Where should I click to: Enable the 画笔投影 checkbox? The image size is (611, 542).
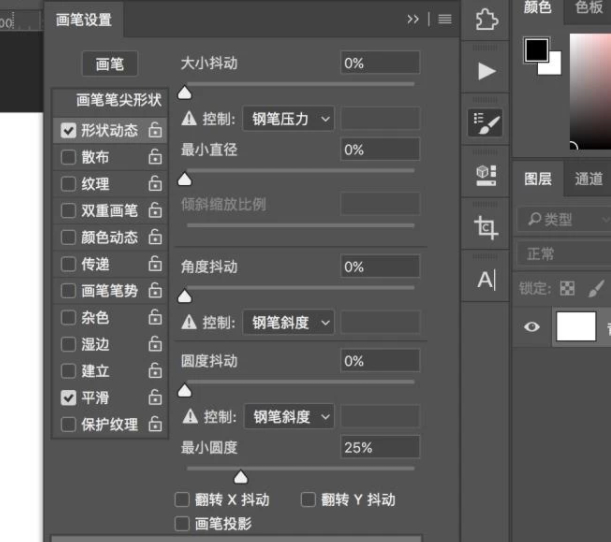pyautogui.click(x=182, y=524)
